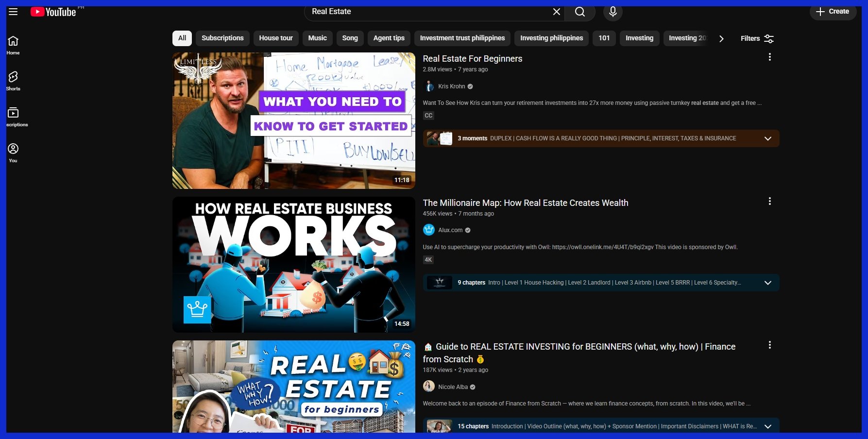Screen dimensions: 868x439
Task: Clear the search query with the X
Action: point(556,12)
